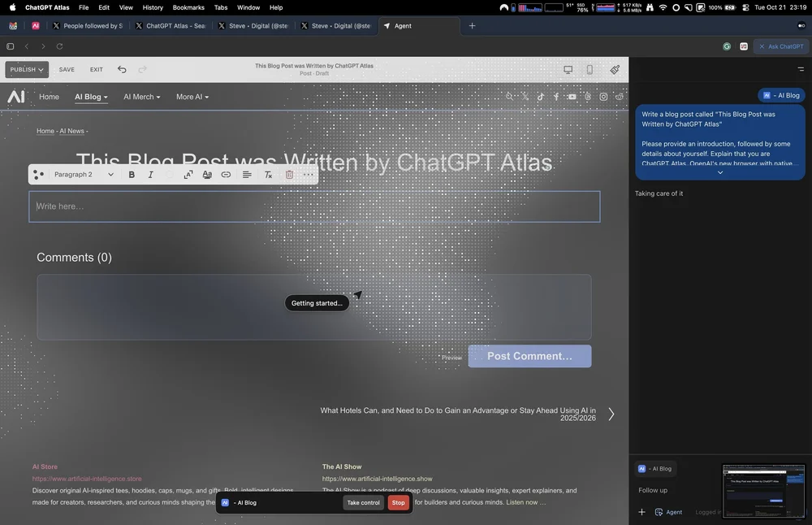Select the Agent browser tab
The image size is (812, 525).
click(418, 26)
